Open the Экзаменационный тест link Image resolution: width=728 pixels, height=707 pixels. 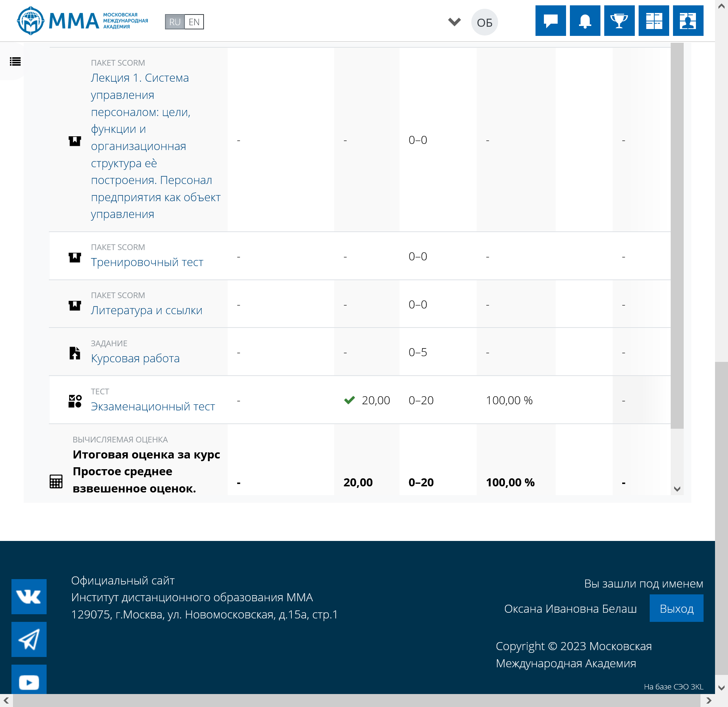(153, 407)
